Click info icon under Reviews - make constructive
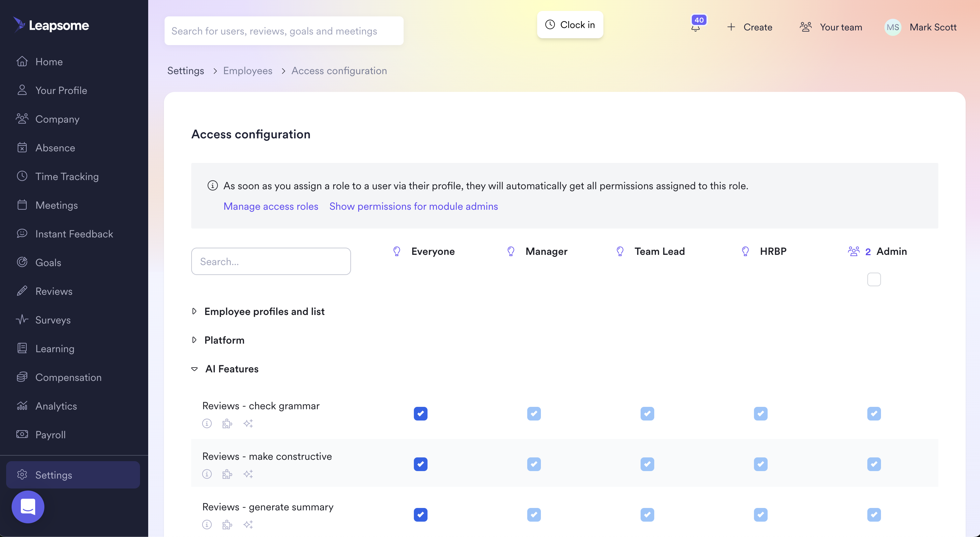The image size is (980, 537). tap(207, 474)
